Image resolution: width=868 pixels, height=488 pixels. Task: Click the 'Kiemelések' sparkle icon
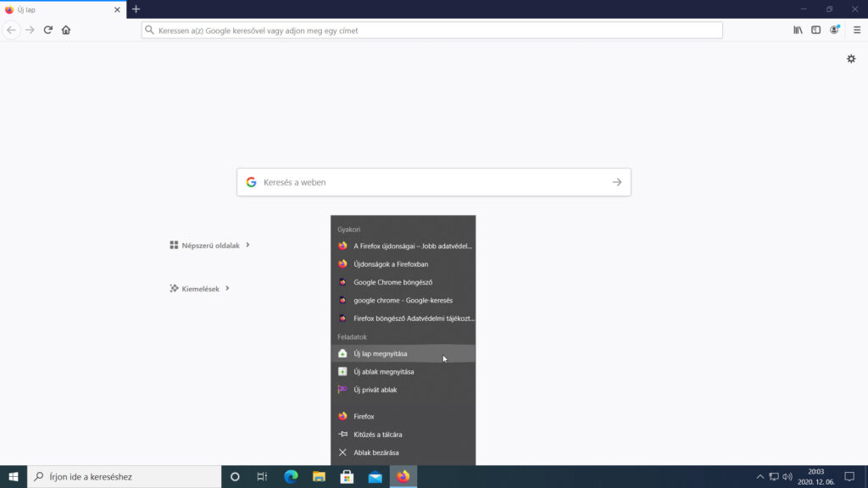(174, 288)
